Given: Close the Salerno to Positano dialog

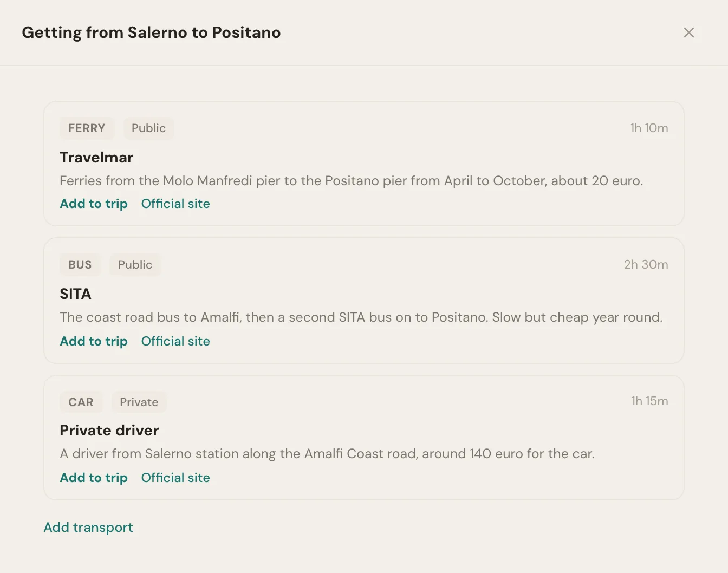Looking at the screenshot, I should pyautogui.click(x=689, y=32).
